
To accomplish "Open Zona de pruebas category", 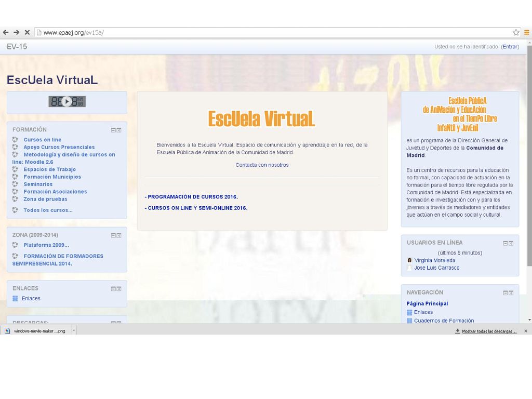I will 46,199.
